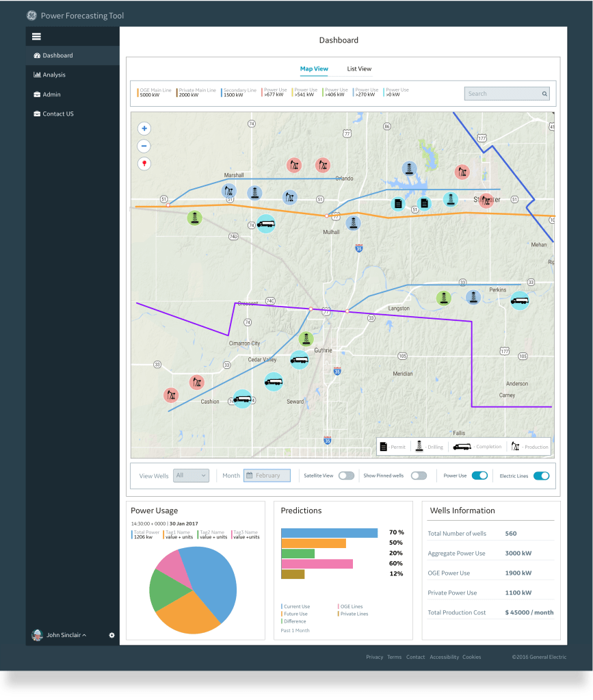The image size is (593, 700).
Task: Zoom in on the map with plus button
Action: pyautogui.click(x=144, y=129)
